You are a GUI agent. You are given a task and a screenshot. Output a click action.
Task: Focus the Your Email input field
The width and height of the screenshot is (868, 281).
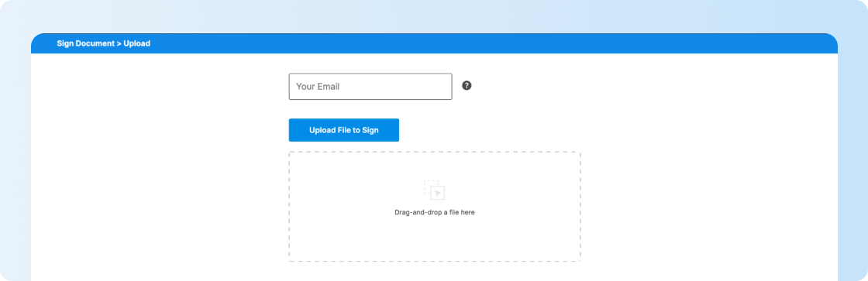tap(370, 86)
